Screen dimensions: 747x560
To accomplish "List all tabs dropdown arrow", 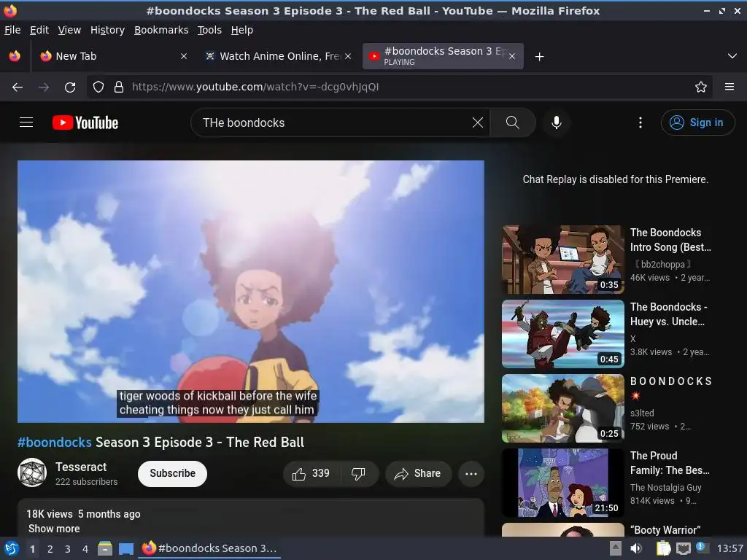I will click(732, 56).
